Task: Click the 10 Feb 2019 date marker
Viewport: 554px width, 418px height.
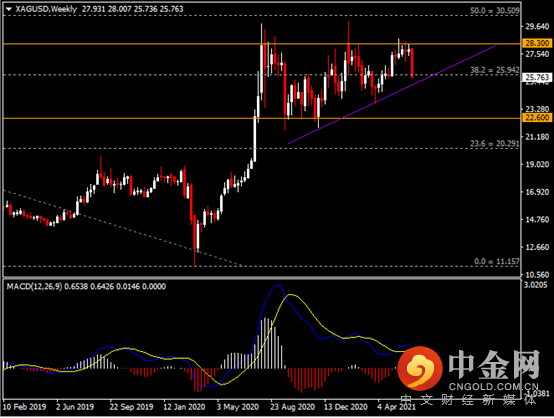Action: 24,407
